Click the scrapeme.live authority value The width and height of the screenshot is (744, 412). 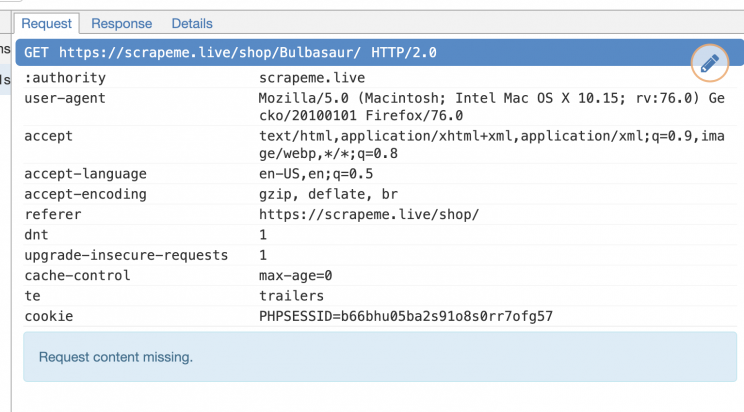tap(312, 77)
